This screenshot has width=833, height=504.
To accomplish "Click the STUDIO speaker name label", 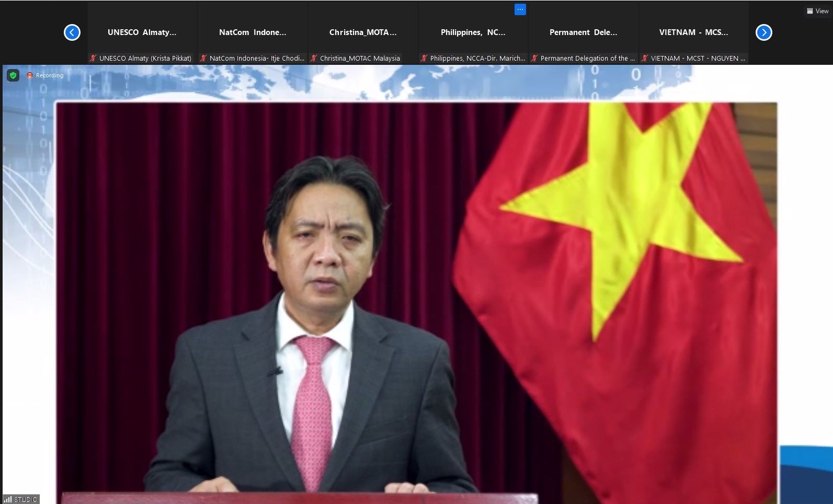I will coord(26,499).
